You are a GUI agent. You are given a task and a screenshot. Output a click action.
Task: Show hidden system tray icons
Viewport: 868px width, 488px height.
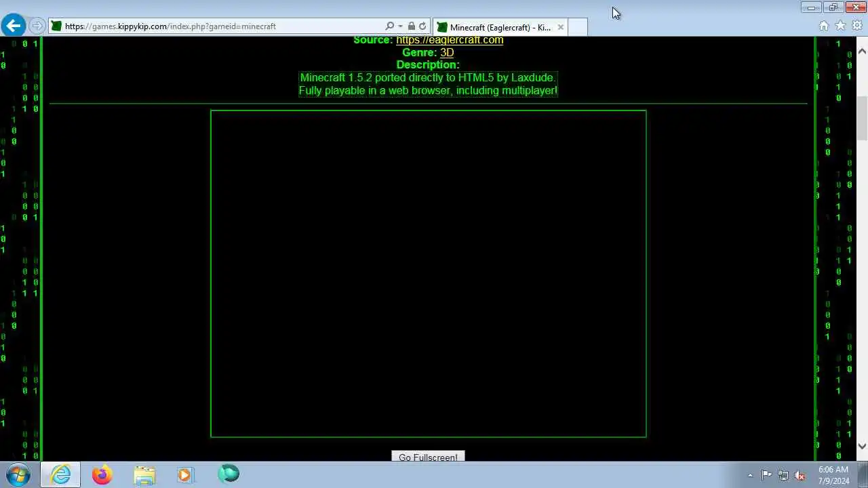pyautogui.click(x=750, y=475)
